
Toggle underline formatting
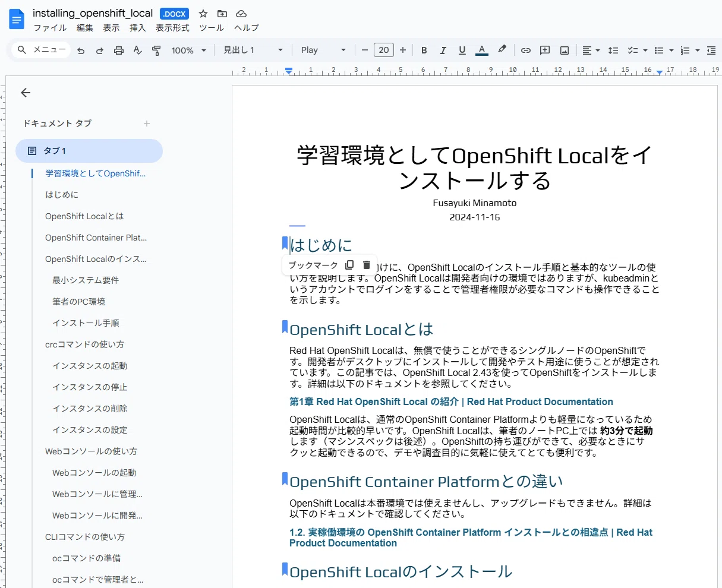coord(462,50)
